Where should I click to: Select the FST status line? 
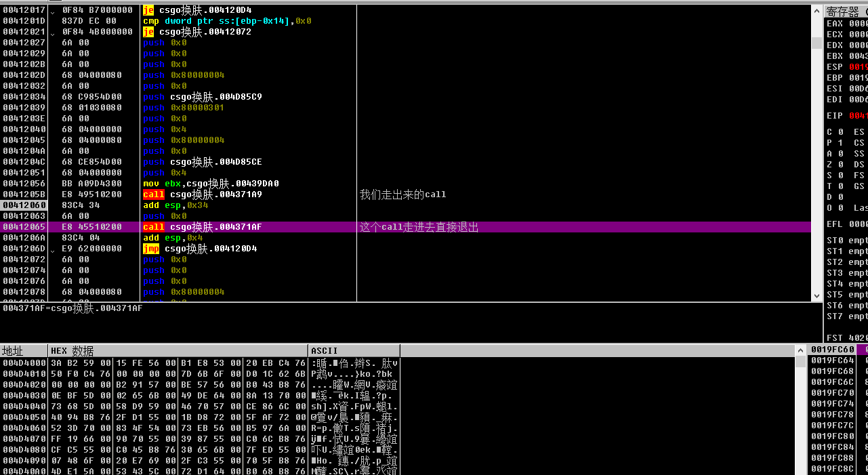click(847, 338)
